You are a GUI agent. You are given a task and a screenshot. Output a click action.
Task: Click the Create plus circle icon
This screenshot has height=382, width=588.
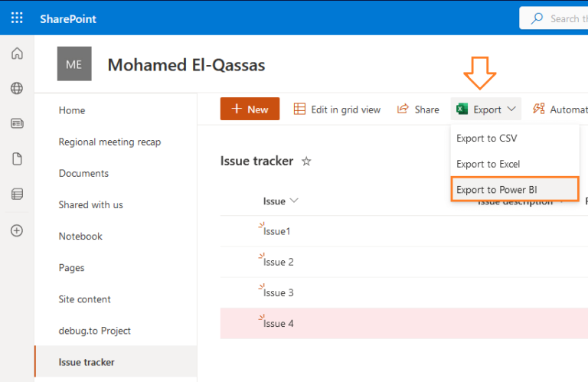pos(17,230)
